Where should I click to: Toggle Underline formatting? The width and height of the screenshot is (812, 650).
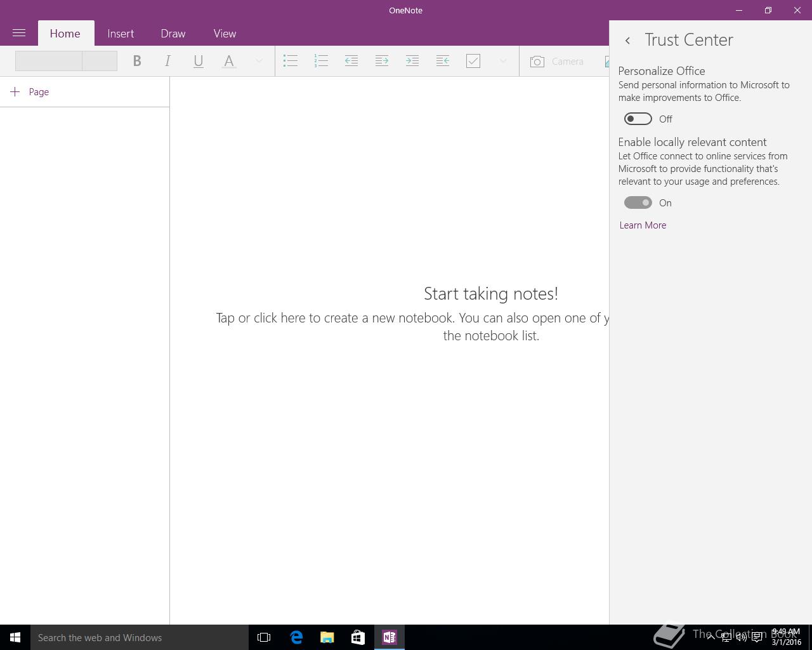pyautogui.click(x=198, y=61)
